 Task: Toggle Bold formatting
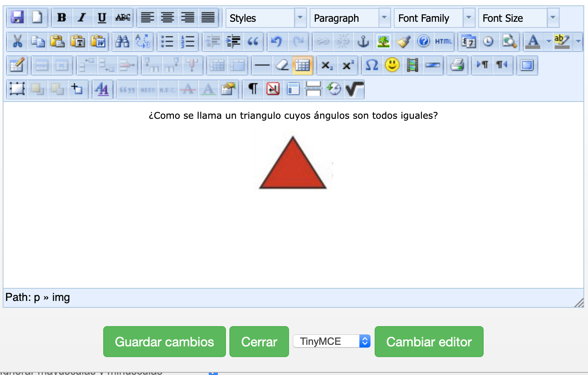tap(62, 18)
